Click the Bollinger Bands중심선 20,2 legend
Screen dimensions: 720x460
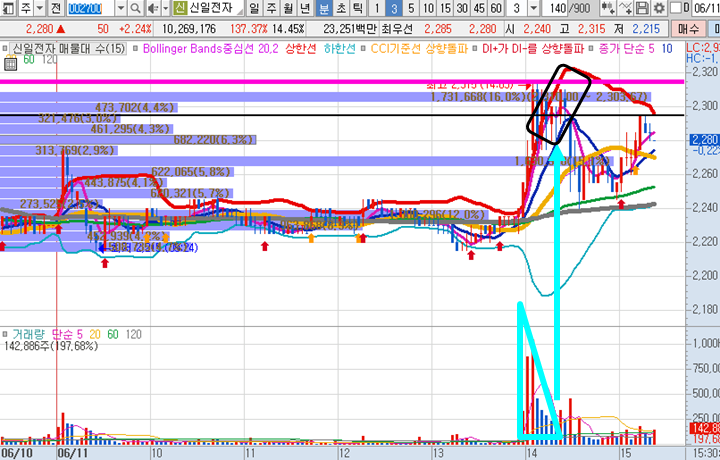(210, 48)
